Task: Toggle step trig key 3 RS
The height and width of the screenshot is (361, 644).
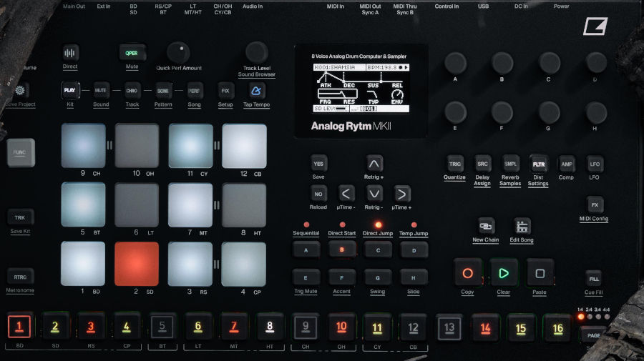Action: pyautogui.click(x=91, y=327)
